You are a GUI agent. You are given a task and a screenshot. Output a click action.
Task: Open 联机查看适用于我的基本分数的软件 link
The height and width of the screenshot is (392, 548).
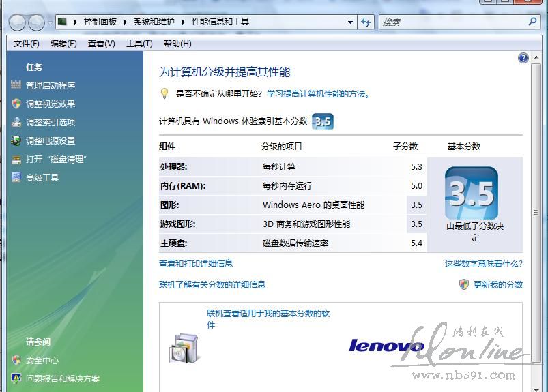[268, 319]
